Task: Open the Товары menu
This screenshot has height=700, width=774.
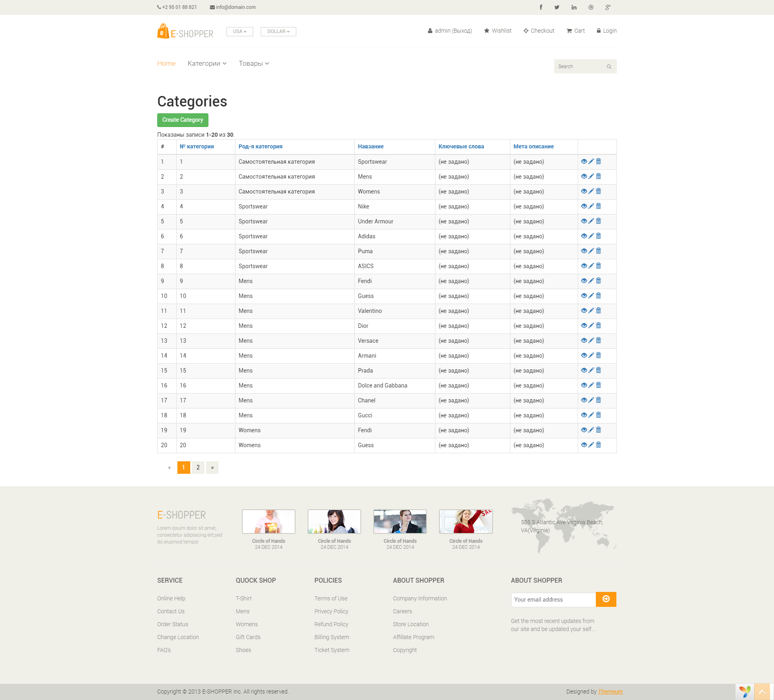Action: [x=254, y=63]
